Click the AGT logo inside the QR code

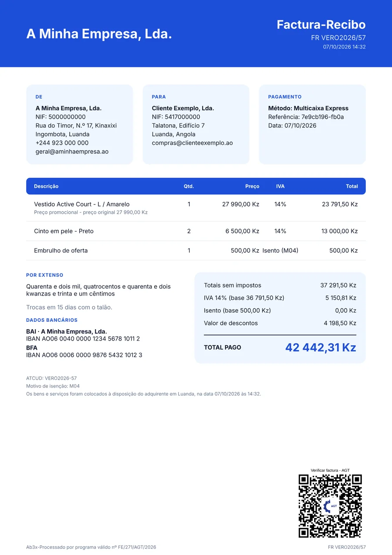pyautogui.click(x=330, y=506)
